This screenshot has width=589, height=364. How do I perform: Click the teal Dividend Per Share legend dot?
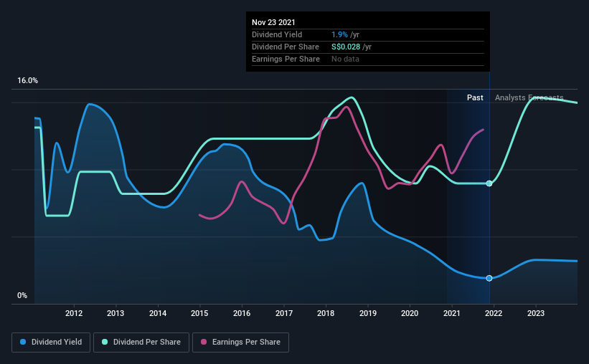click(105, 342)
